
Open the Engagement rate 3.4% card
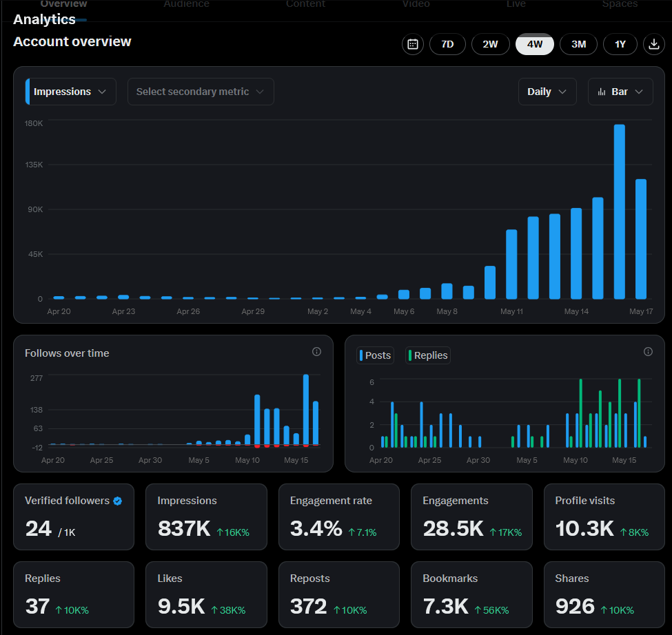click(339, 517)
